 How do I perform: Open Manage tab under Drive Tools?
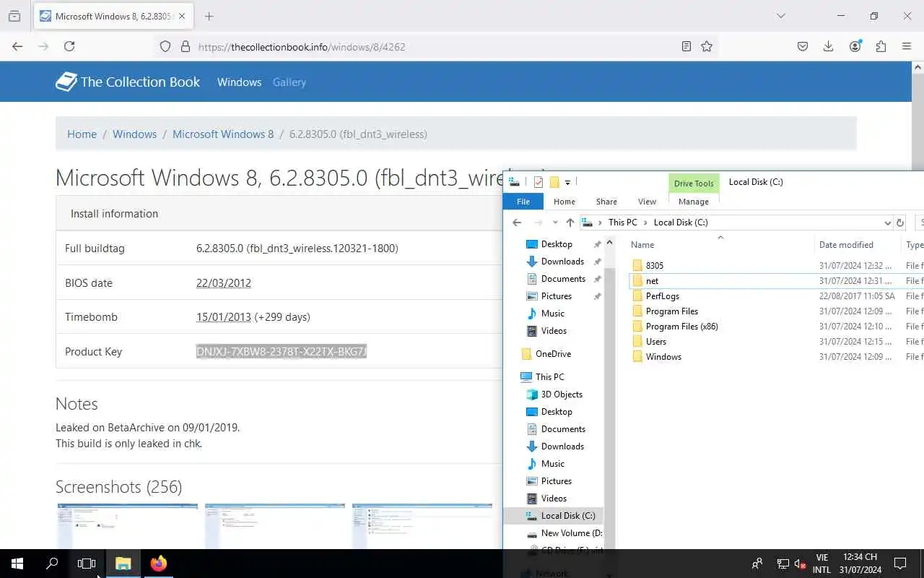694,202
